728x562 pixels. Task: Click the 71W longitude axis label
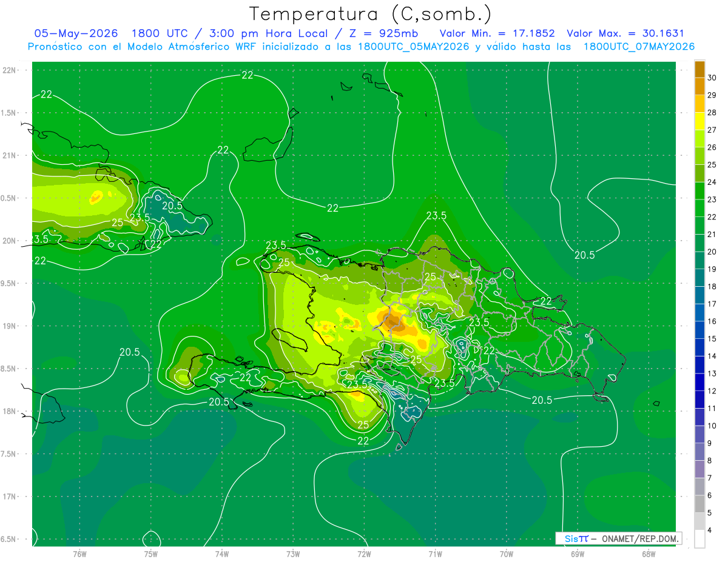[435, 554]
